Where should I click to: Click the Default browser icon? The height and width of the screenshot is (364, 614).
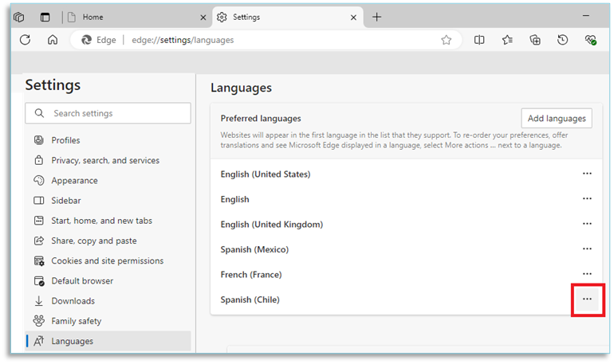click(39, 280)
